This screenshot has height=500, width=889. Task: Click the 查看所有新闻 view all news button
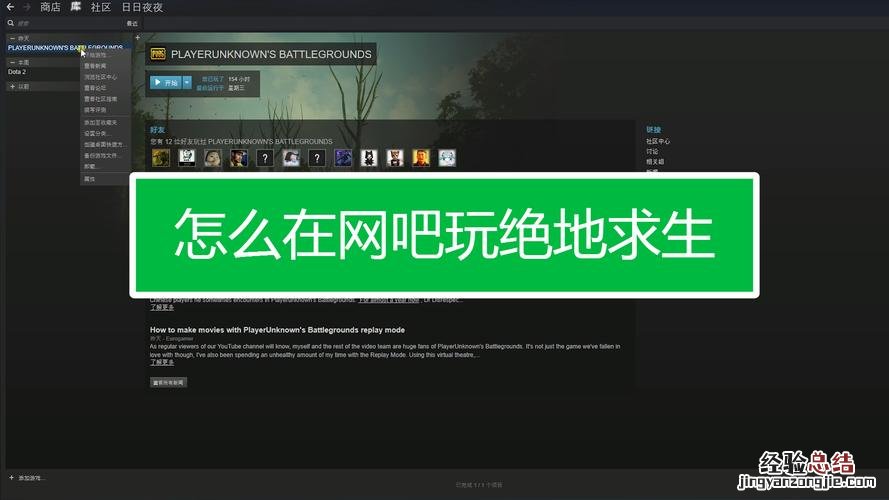[168, 383]
